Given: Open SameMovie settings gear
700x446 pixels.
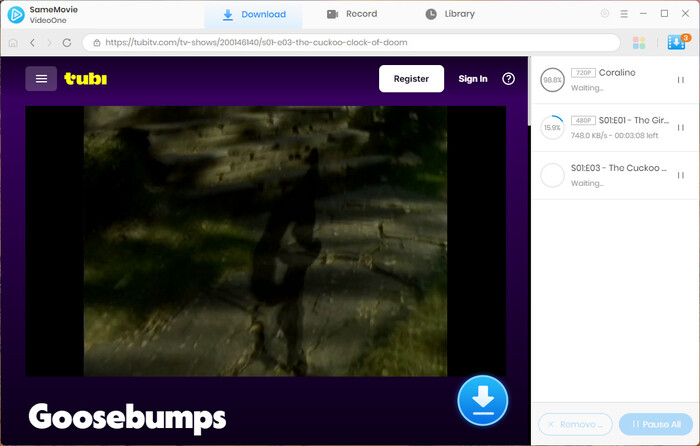Looking at the screenshot, I should click(x=604, y=14).
